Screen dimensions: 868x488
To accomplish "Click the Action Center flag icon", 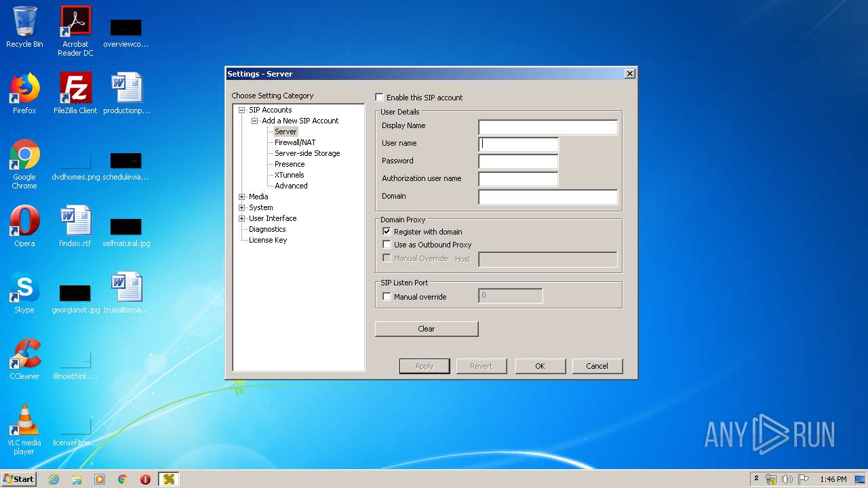I will 804,479.
